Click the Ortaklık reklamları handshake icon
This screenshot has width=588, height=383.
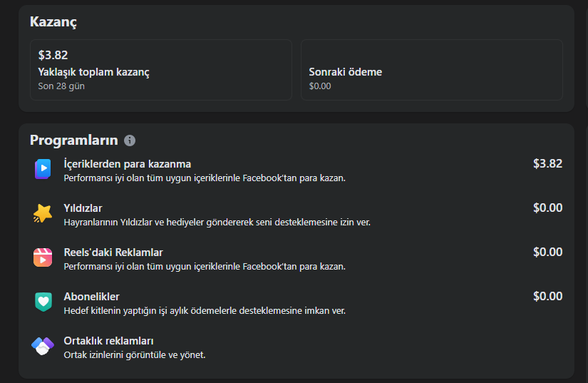pos(43,346)
